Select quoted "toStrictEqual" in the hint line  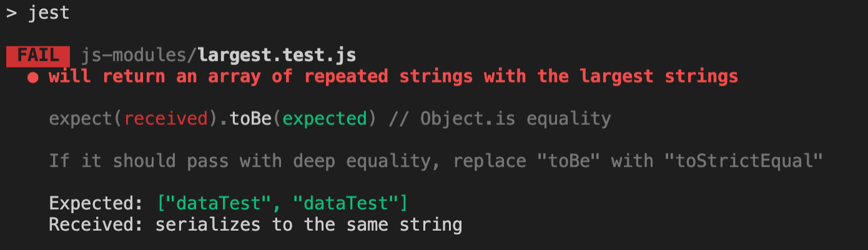[x=742, y=161]
